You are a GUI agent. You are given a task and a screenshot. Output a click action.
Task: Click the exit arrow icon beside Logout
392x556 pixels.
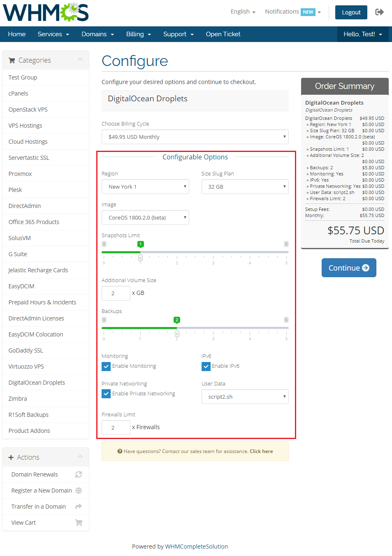tap(379, 12)
